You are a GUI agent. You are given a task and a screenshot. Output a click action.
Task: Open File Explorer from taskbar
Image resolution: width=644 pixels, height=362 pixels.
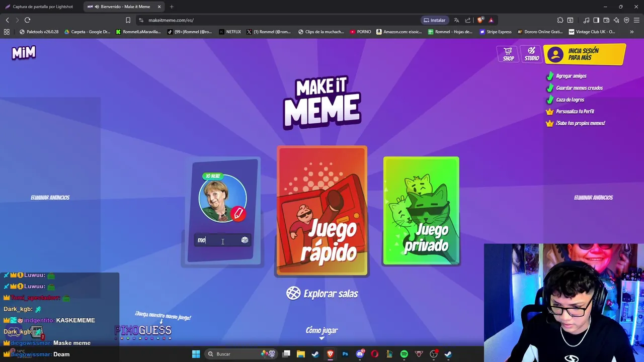(301, 354)
